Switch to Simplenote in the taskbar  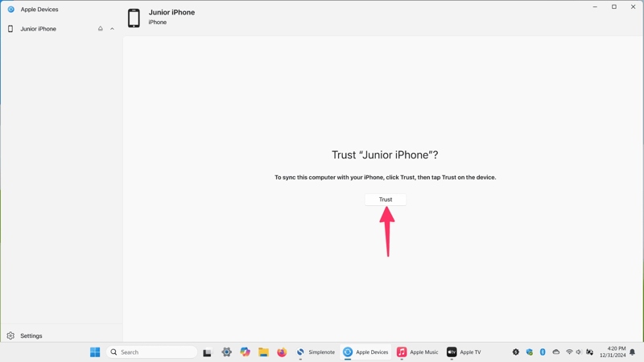pyautogui.click(x=316, y=352)
